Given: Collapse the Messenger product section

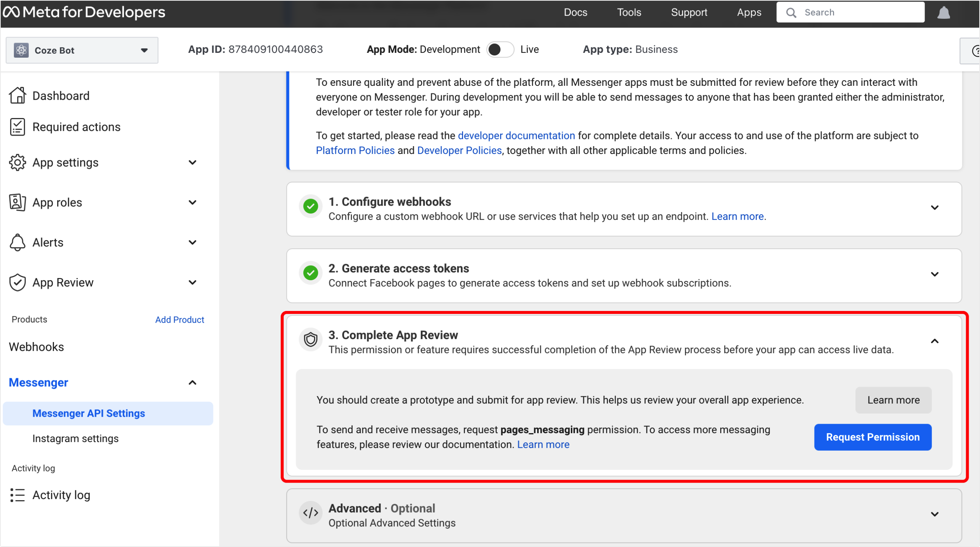Looking at the screenshot, I should 192,383.
